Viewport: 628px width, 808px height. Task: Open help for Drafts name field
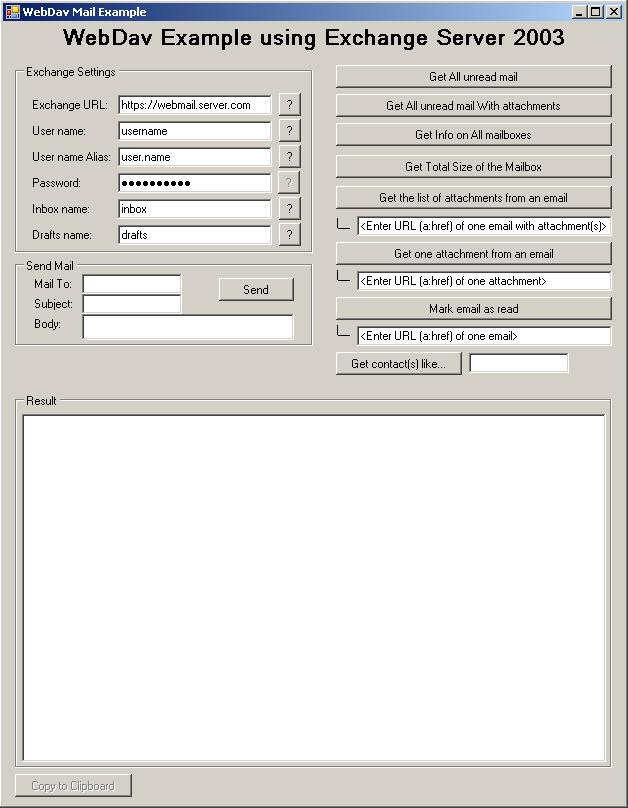pos(290,234)
